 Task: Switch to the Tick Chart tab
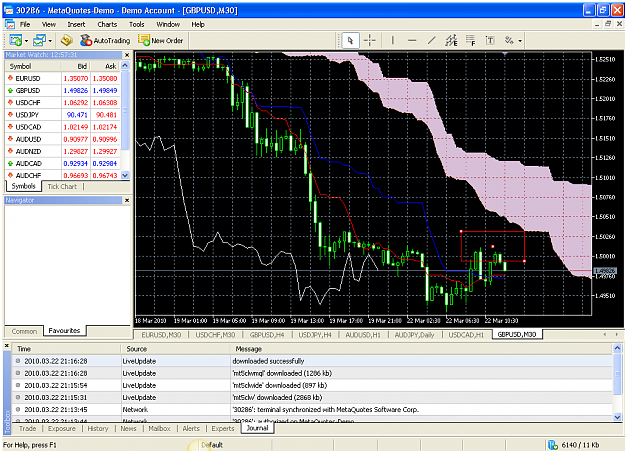pyautogui.click(x=62, y=186)
